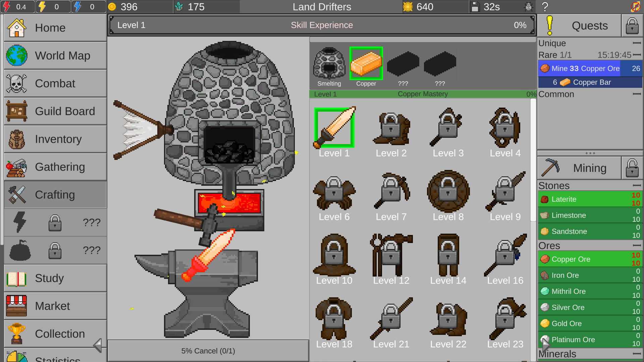Collapse the Stones category
644x362 pixels.
coord(637,186)
